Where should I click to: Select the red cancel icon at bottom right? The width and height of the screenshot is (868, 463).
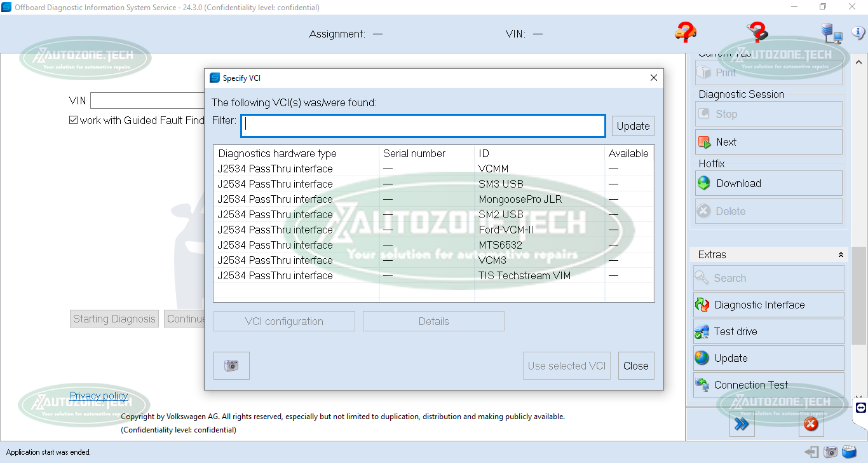[x=811, y=424]
